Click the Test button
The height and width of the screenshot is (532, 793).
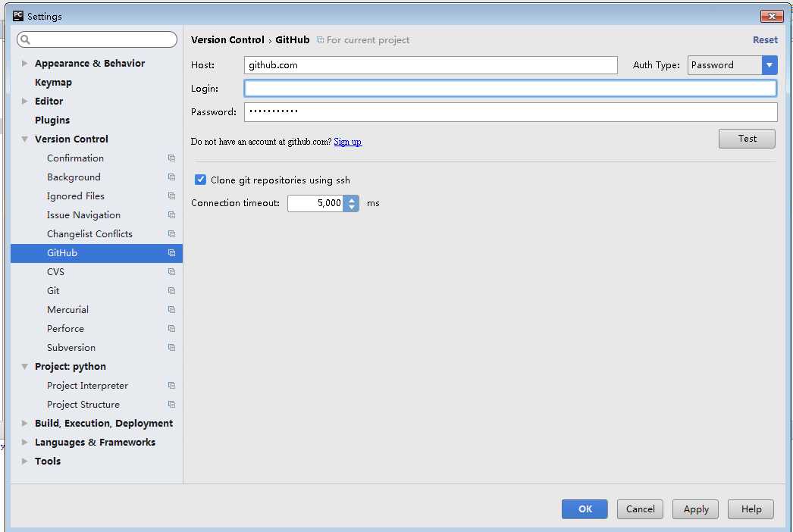click(x=747, y=139)
